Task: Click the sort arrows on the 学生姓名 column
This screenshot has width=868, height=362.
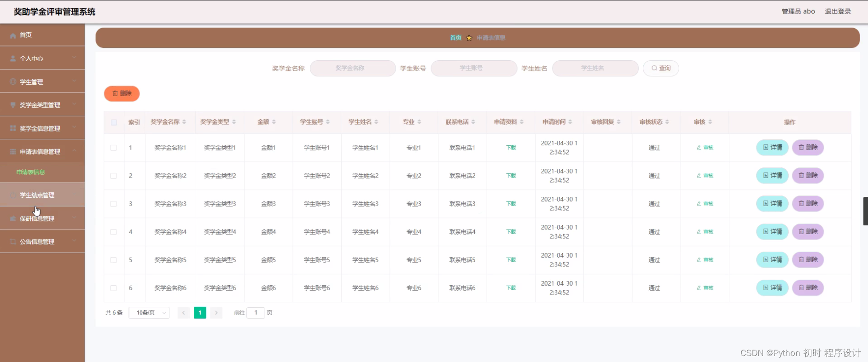Action: 376,122
